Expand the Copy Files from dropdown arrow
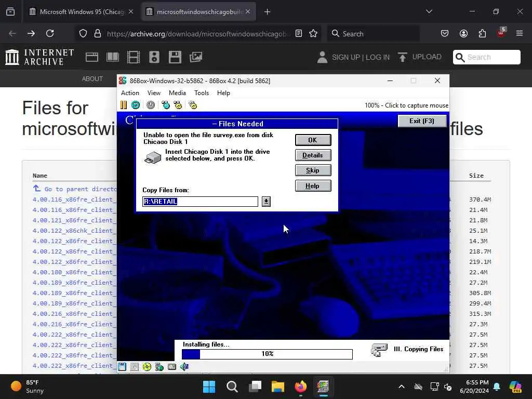 pyautogui.click(x=266, y=202)
